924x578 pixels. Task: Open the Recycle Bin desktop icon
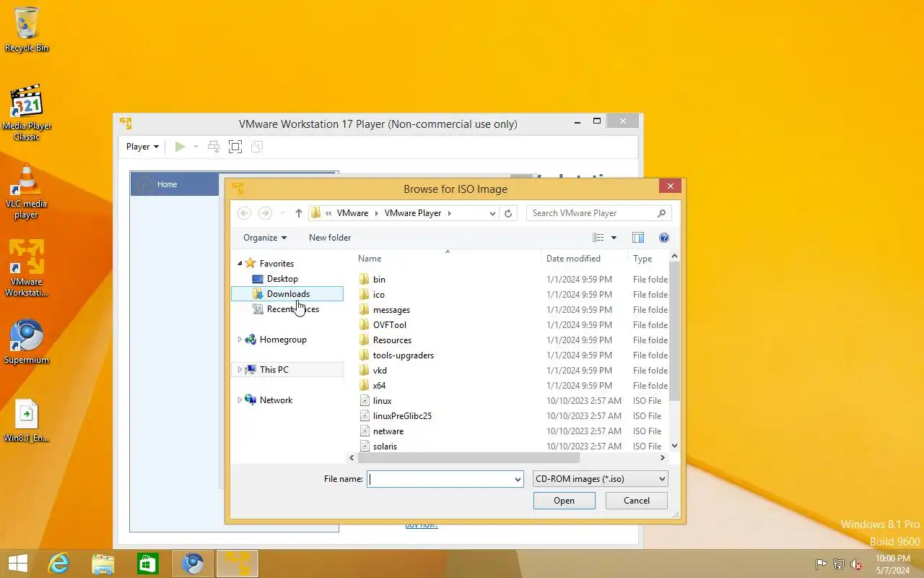pyautogui.click(x=27, y=29)
